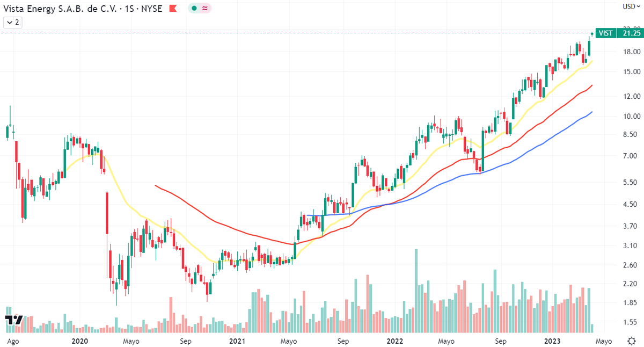Click the 10.00 price axis label
This screenshot has height=347, width=644.
(632, 116)
